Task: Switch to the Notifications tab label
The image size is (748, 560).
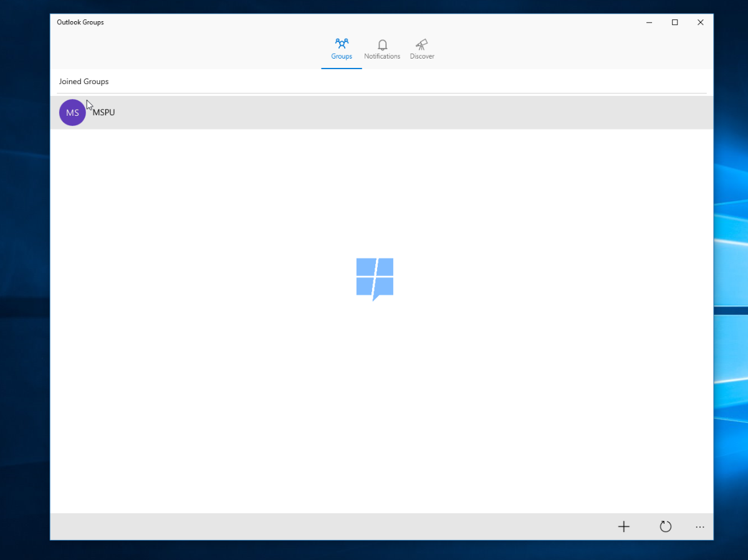Action: click(x=382, y=57)
